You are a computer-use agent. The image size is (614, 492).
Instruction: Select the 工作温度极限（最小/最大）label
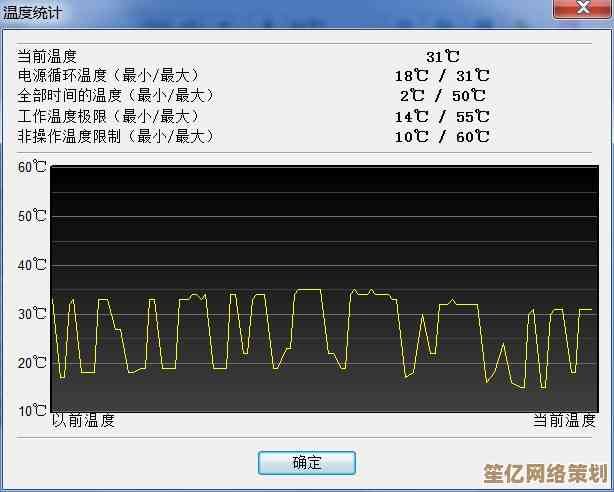(x=116, y=116)
